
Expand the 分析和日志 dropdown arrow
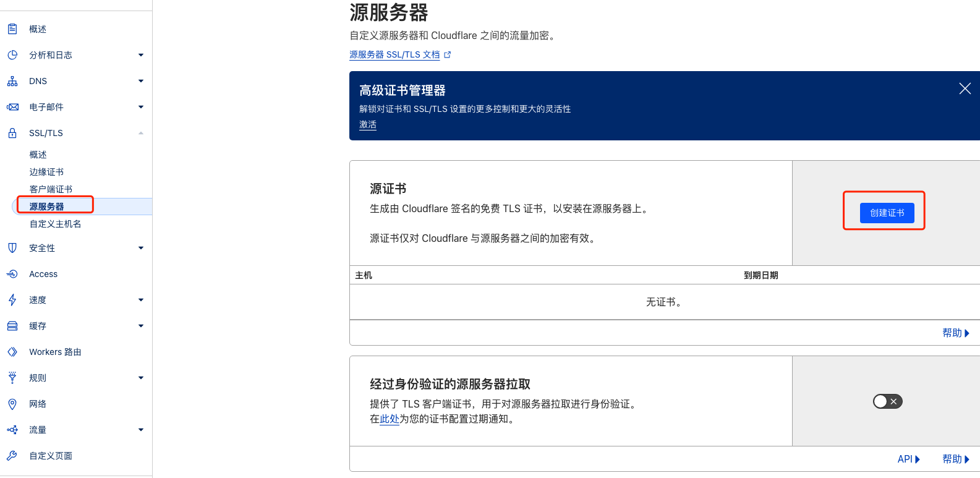141,55
